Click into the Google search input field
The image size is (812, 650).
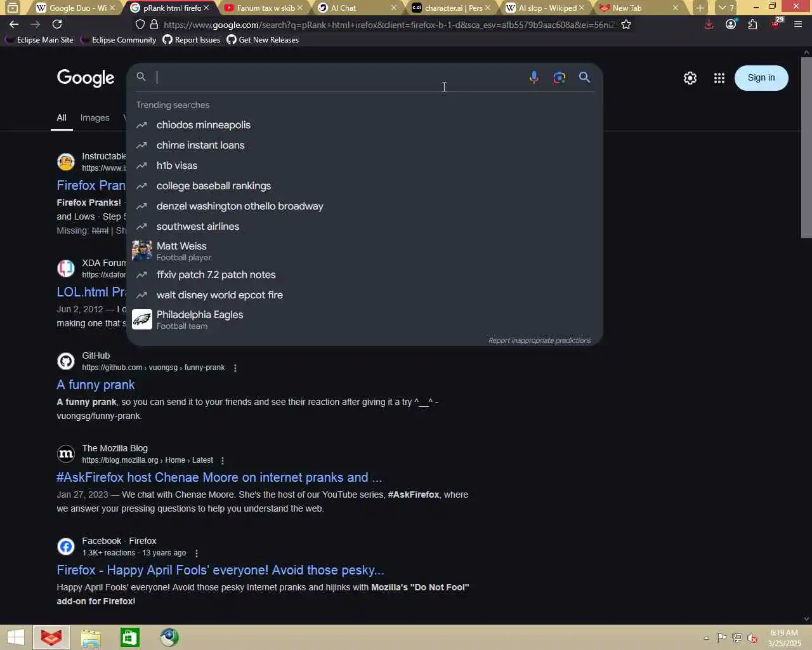[339, 77]
